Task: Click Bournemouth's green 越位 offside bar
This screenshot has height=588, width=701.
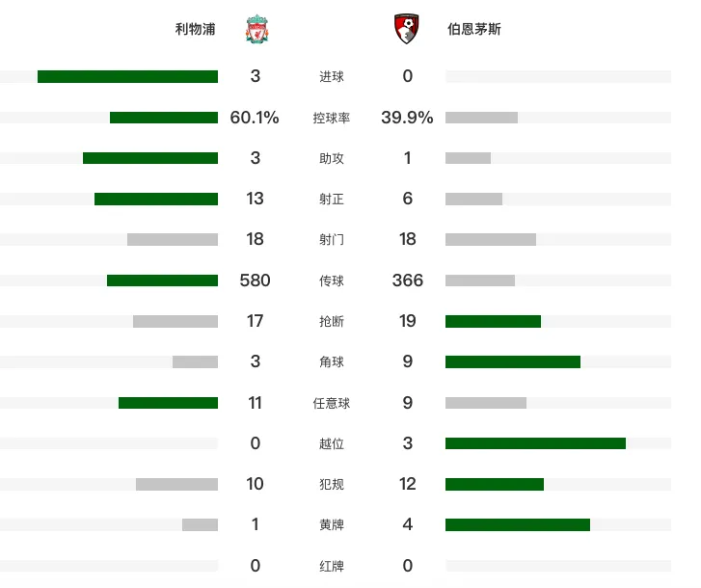Action: click(x=535, y=443)
